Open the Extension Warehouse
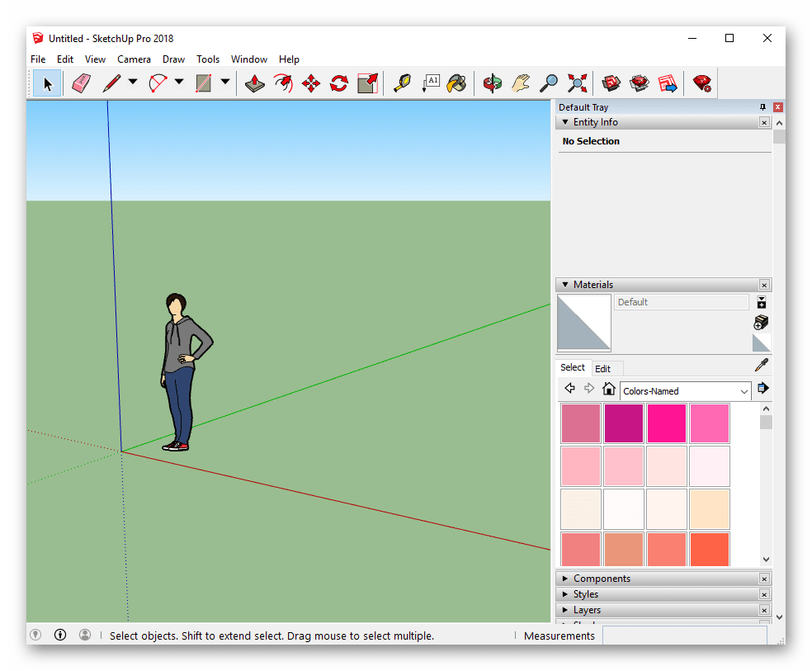Image resolution: width=812 pixels, height=671 pixels. pos(640,83)
